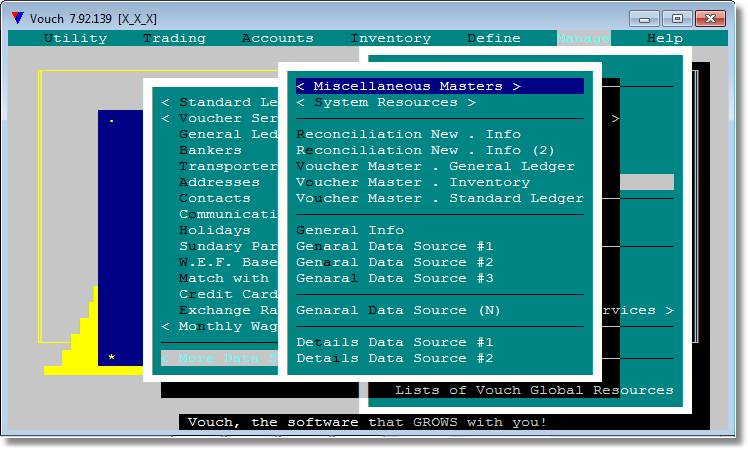Select Genaral Data Source (N)
This screenshot has height=450, width=748.
click(x=398, y=310)
